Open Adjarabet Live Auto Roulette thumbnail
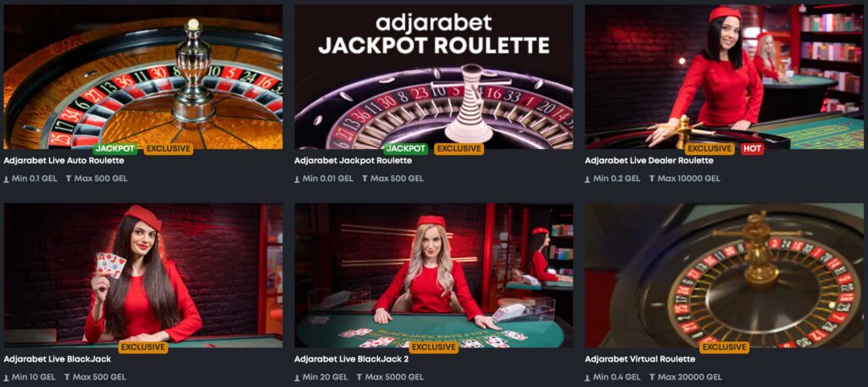Image resolution: width=868 pixels, height=387 pixels. 142,77
